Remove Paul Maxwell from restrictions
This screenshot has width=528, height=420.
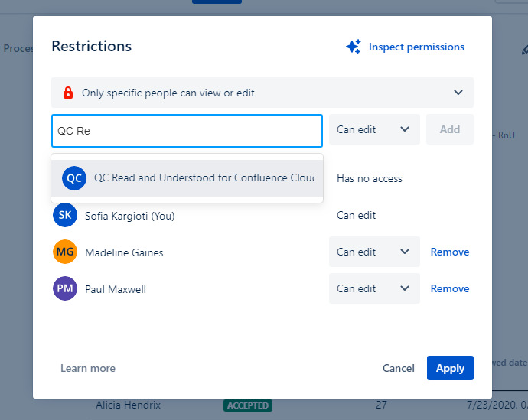click(x=450, y=289)
